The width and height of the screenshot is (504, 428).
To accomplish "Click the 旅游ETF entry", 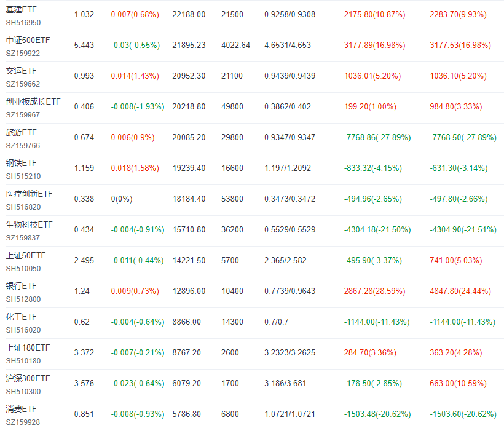I will pos(22,132).
